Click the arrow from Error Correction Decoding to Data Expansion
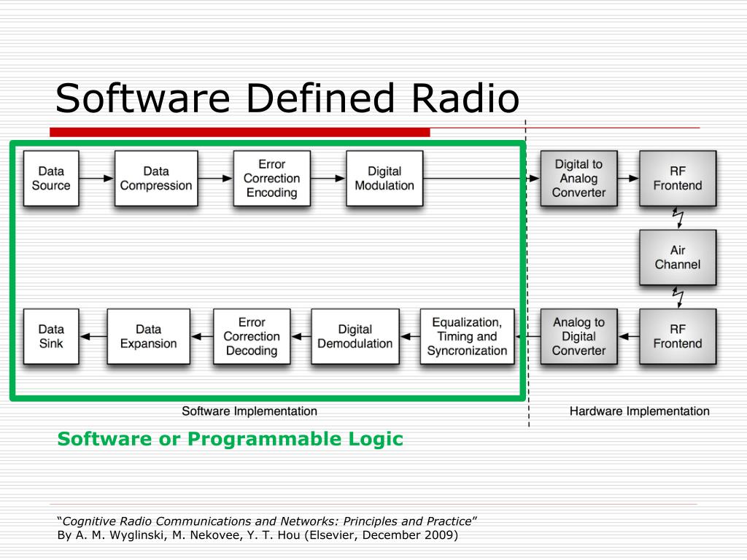747x560 pixels. tap(202, 337)
